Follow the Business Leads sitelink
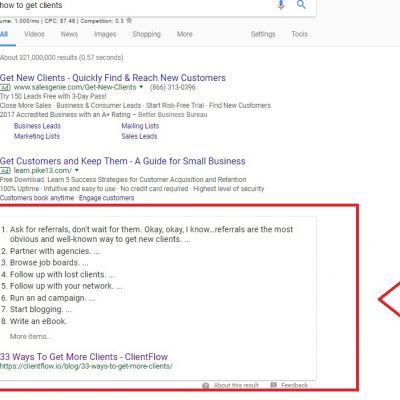This screenshot has width=400, height=400. click(x=37, y=126)
